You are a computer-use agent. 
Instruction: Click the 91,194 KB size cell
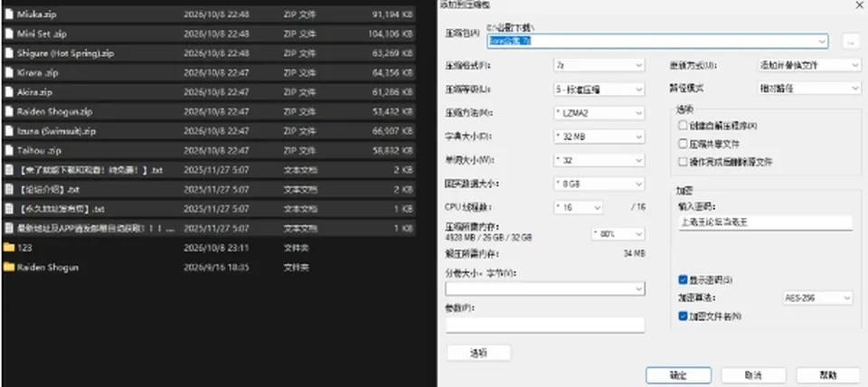[392, 14]
